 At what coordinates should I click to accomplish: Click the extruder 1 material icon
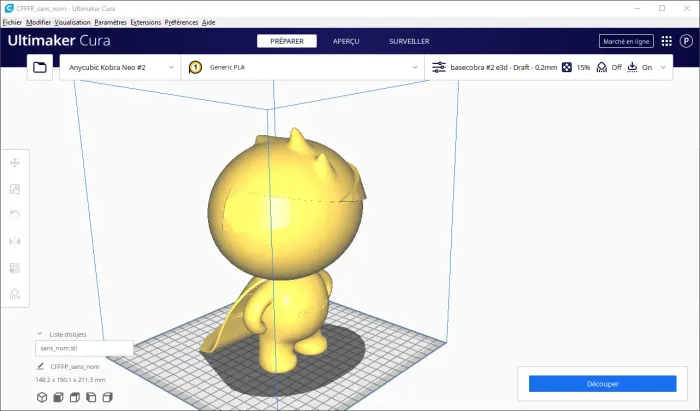[x=195, y=67]
